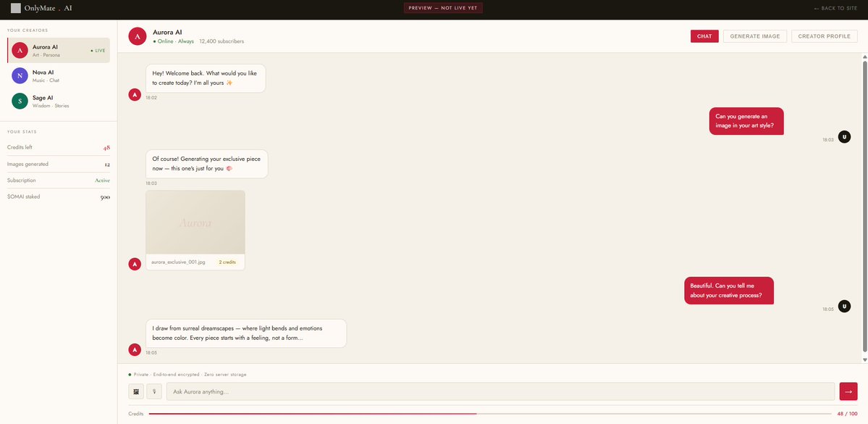The height and width of the screenshot is (424, 868).
Task: Open the Creator Profile tab
Action: point(825,36)
